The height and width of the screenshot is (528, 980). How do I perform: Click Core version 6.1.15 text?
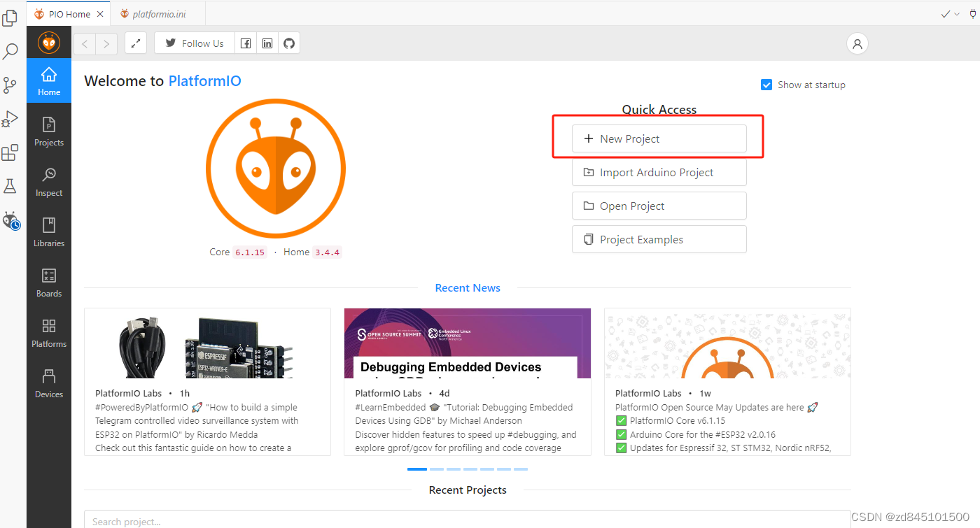(250, 252)
